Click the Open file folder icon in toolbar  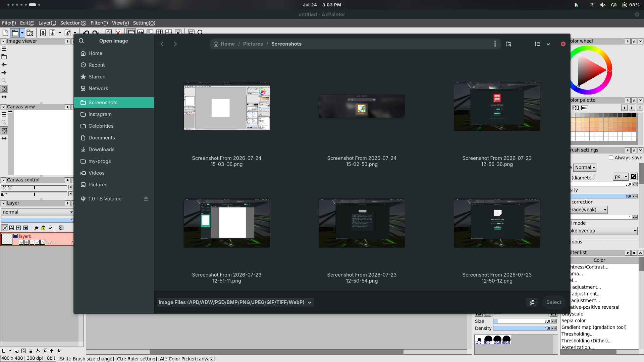[15, 33]
